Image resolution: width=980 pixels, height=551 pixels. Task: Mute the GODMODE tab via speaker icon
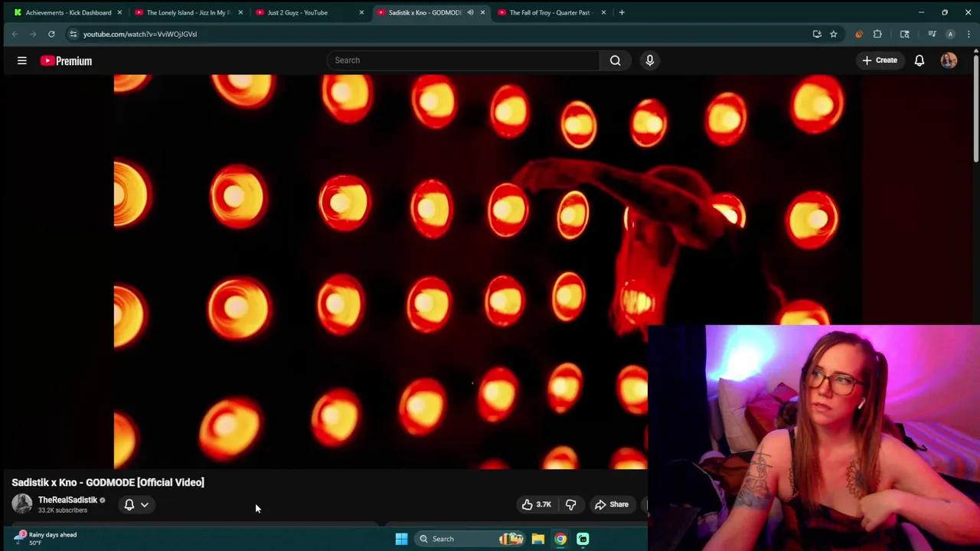coord(470,12)
